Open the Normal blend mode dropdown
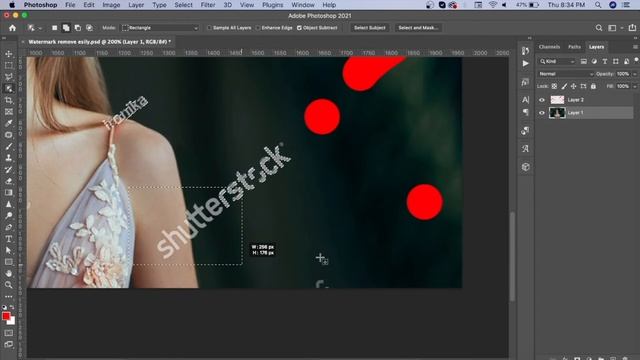 coord(565,74)
